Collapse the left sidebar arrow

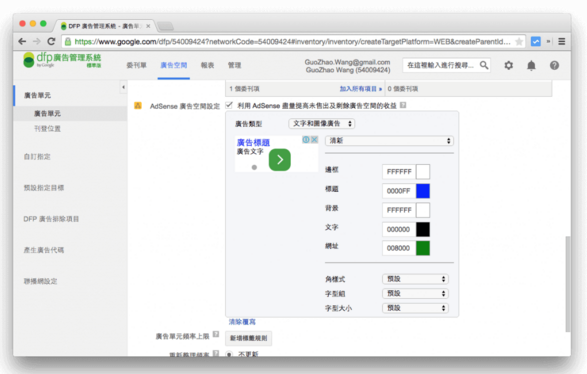tap(123, 87)
